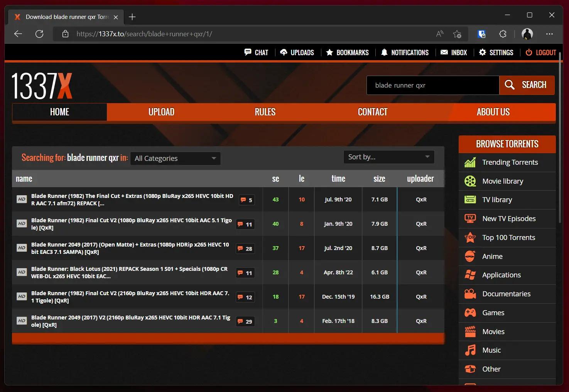Click the Trending Torrents link

pos(510,162)
